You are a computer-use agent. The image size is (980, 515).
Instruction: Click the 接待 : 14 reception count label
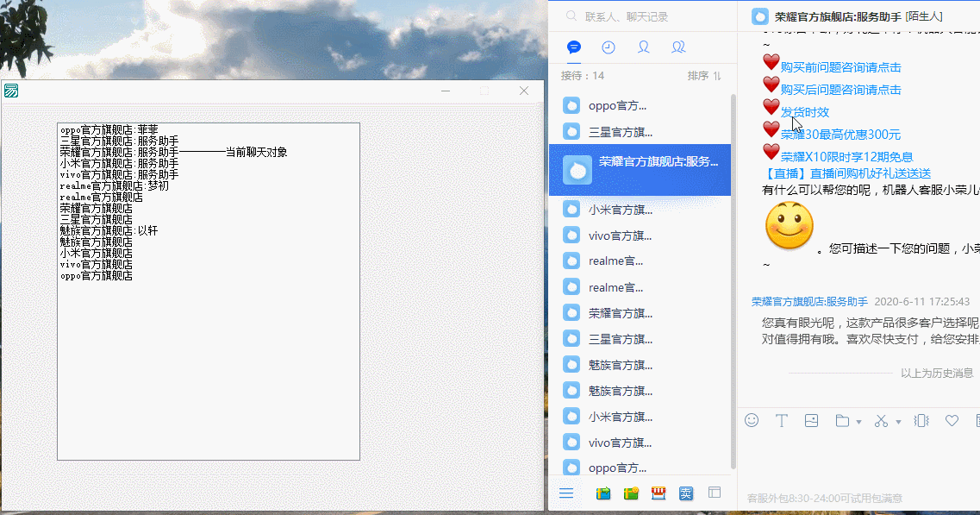point(583,76)
